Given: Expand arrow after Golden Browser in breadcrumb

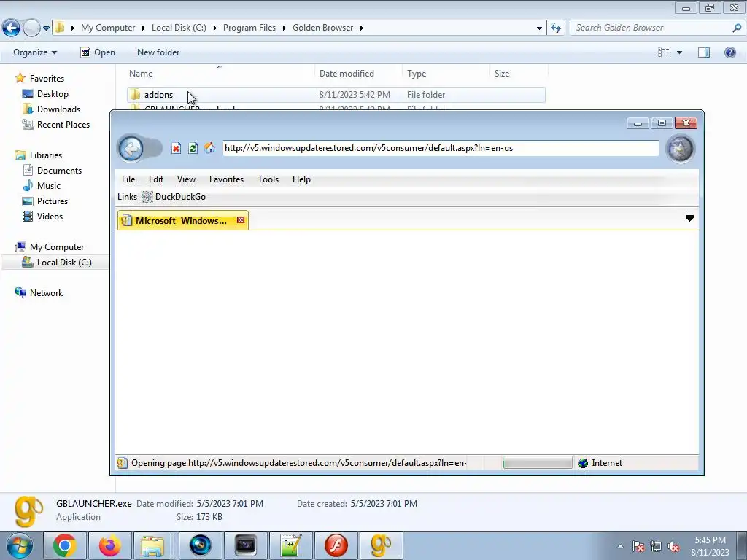Looking at the screenshot, I should (362, 28).
